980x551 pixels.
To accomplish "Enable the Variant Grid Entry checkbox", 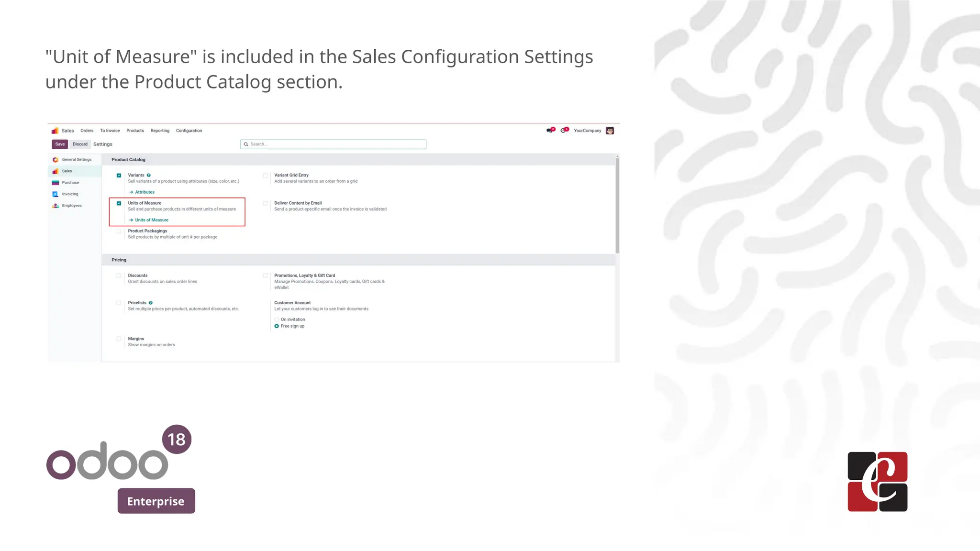I will pos(265,176).
